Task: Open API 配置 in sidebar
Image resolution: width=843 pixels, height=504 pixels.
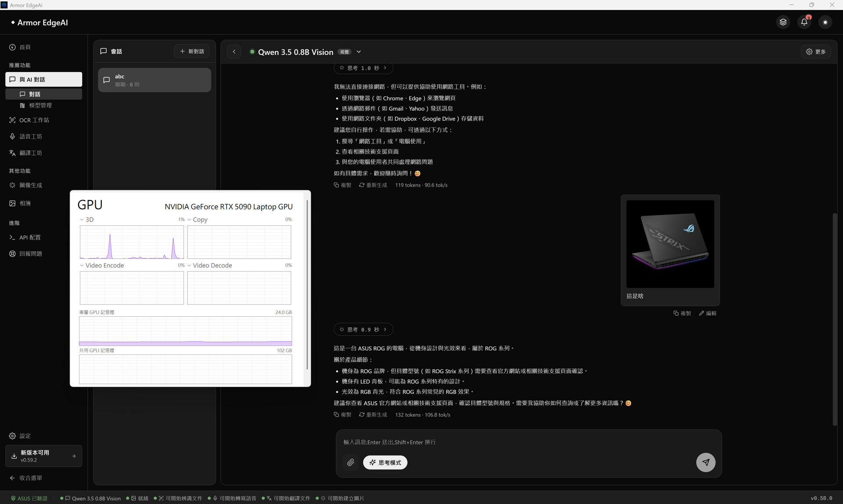Action: click(x=44, y=237)
